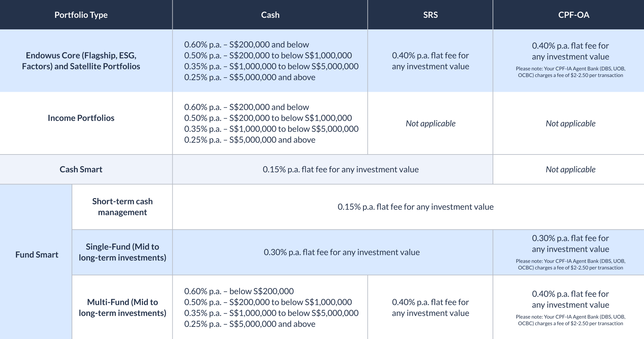Click the Single-Fund (Mid to long-term investments) label
Screen dimensions: 644x339
point(122,252)
